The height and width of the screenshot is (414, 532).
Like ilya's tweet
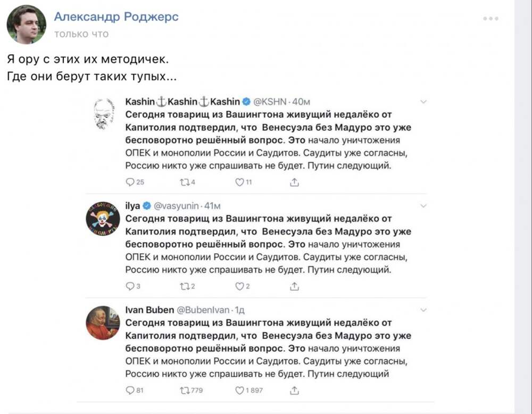coord(239,286)
